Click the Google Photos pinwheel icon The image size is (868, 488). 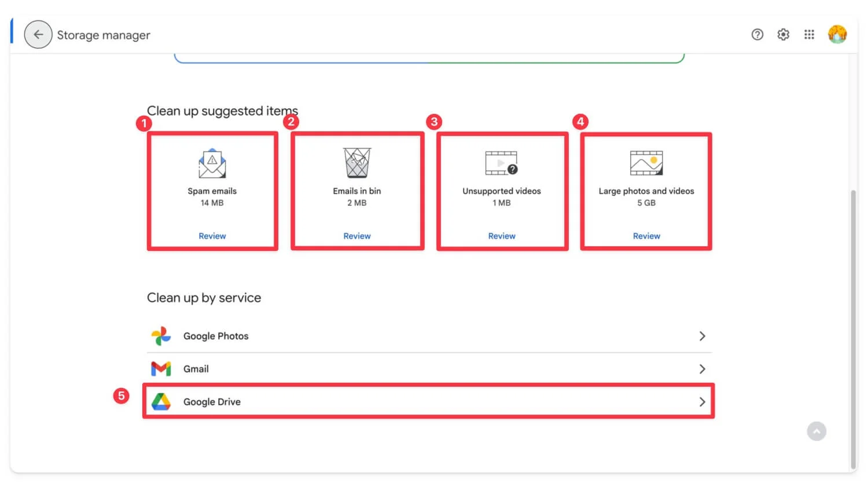pyautogui.click(x=161, y=336)
